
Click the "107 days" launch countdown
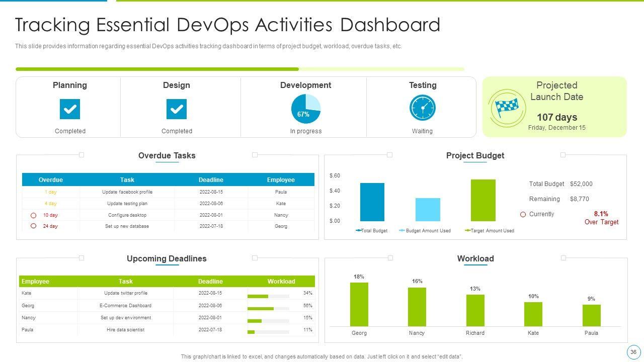tap(557, 117)
